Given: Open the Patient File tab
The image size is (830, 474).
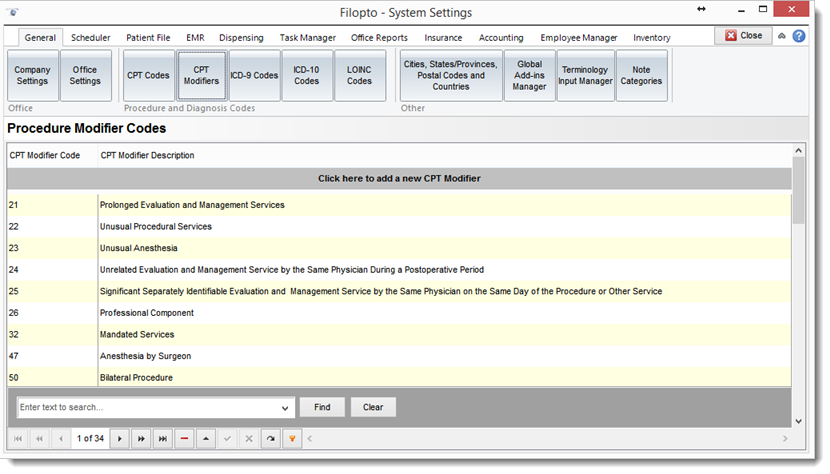Looking at the screenshot, I should coord(148,38).
